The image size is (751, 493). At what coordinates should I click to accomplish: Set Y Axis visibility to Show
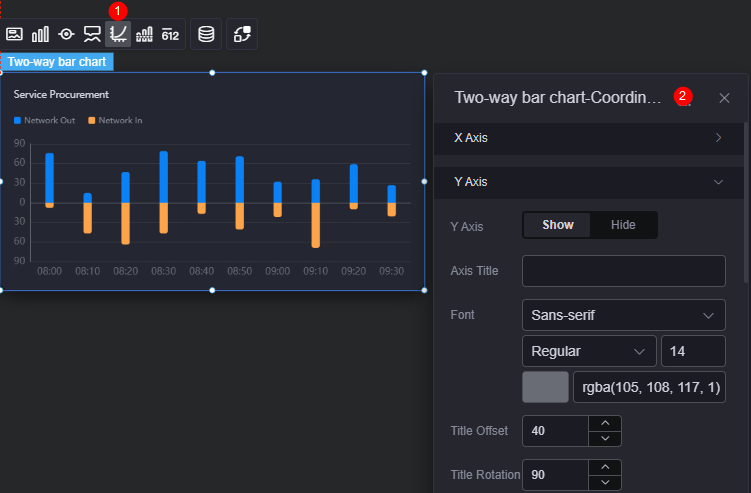coord(558,225)
